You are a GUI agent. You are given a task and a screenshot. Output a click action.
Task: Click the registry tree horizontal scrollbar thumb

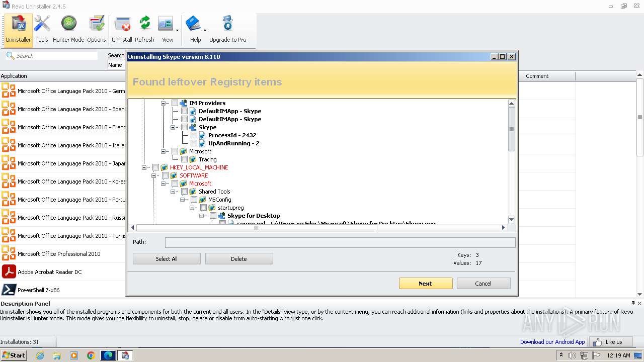pos(256,228)
